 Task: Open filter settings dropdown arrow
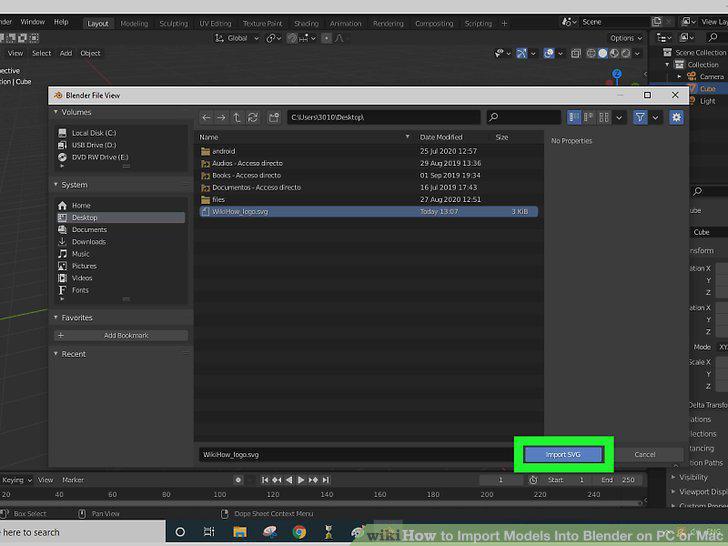(655, 117)
